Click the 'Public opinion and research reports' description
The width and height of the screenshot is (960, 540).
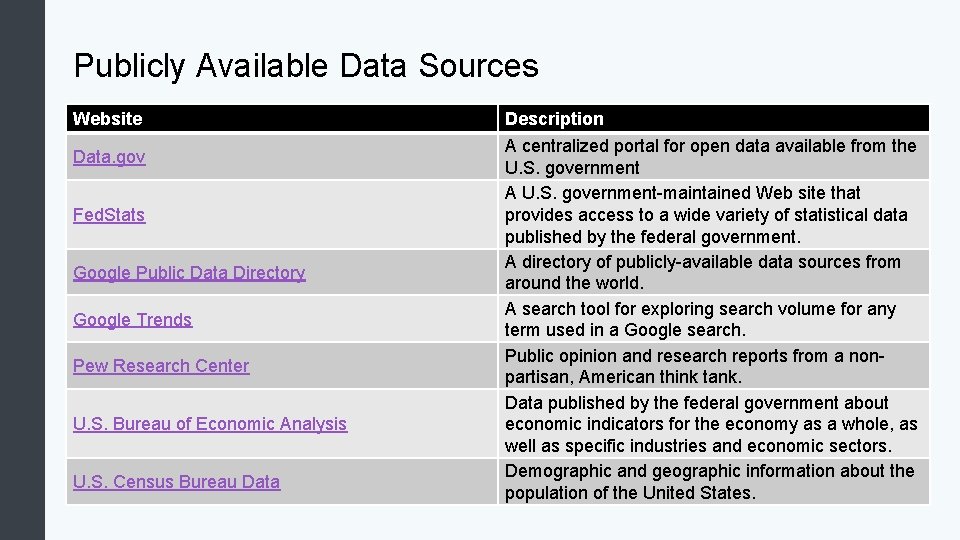(694, 366)
